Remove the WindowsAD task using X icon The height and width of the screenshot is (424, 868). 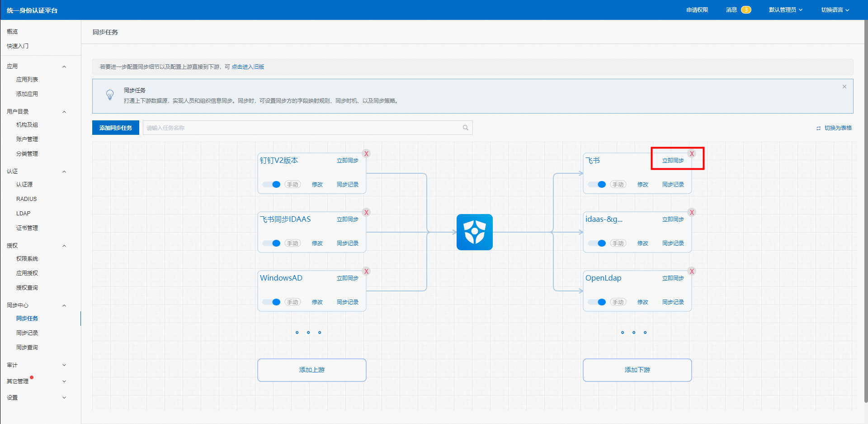(366, 272)
